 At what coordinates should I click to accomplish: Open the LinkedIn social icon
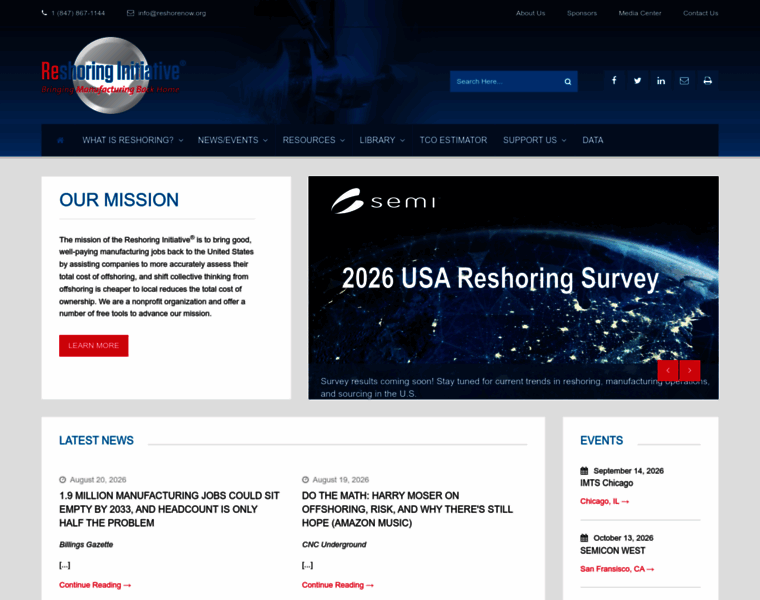click(x=661, y=80)
